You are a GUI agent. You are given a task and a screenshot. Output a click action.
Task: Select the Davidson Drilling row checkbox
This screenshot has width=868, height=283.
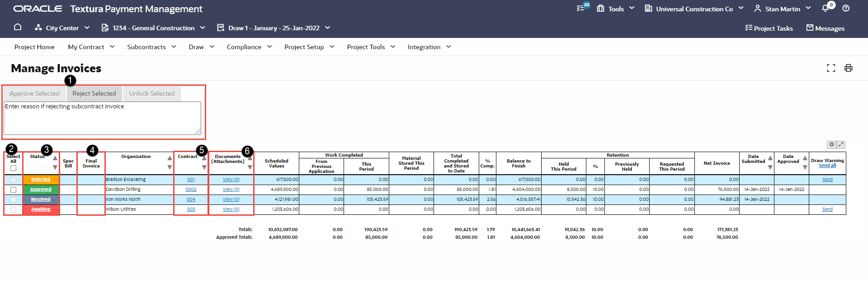pos(13,190)
